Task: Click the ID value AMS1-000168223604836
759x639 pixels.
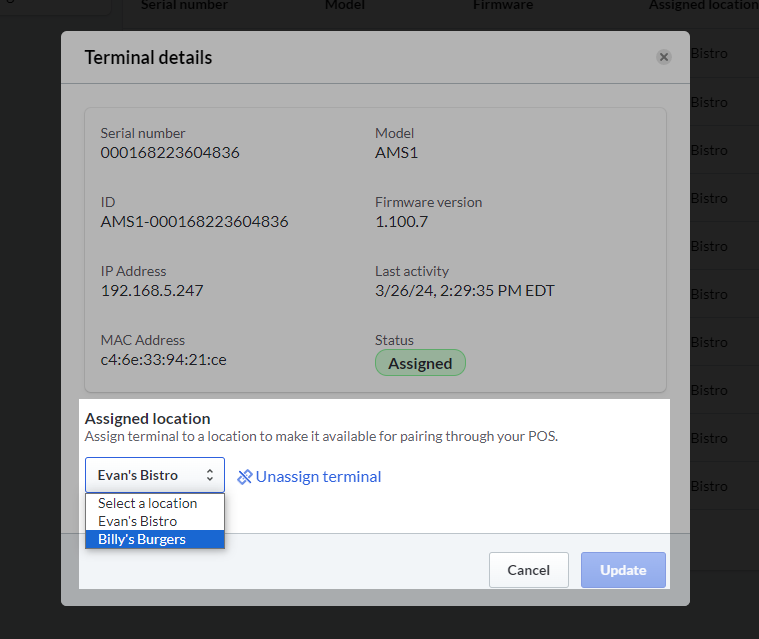Action: point(195,222)
